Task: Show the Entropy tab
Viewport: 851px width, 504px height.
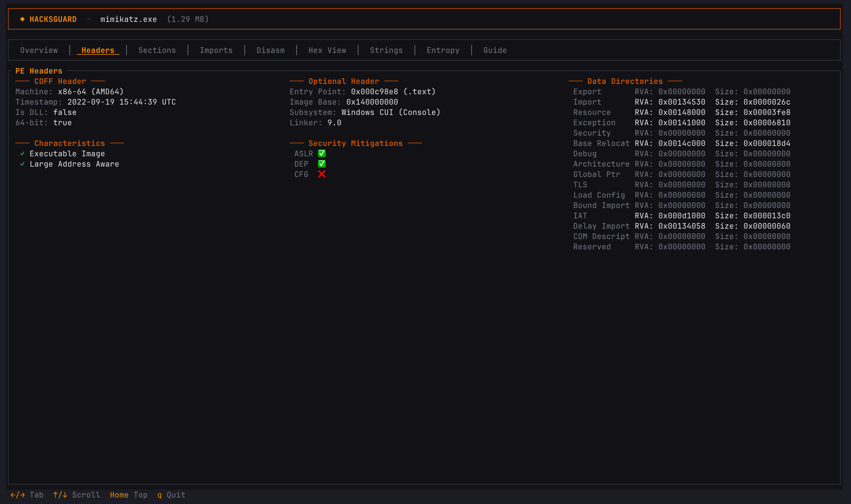Action: coord(443,50)
